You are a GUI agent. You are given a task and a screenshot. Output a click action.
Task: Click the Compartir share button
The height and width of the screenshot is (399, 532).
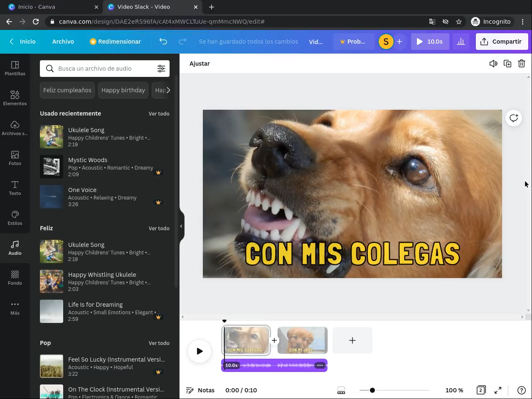point(502,42)
